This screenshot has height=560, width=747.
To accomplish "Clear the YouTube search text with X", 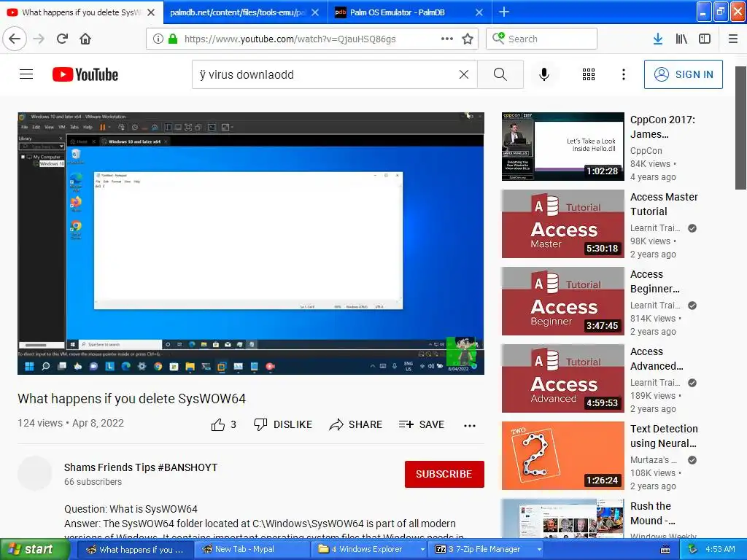I will click(464, 74).
